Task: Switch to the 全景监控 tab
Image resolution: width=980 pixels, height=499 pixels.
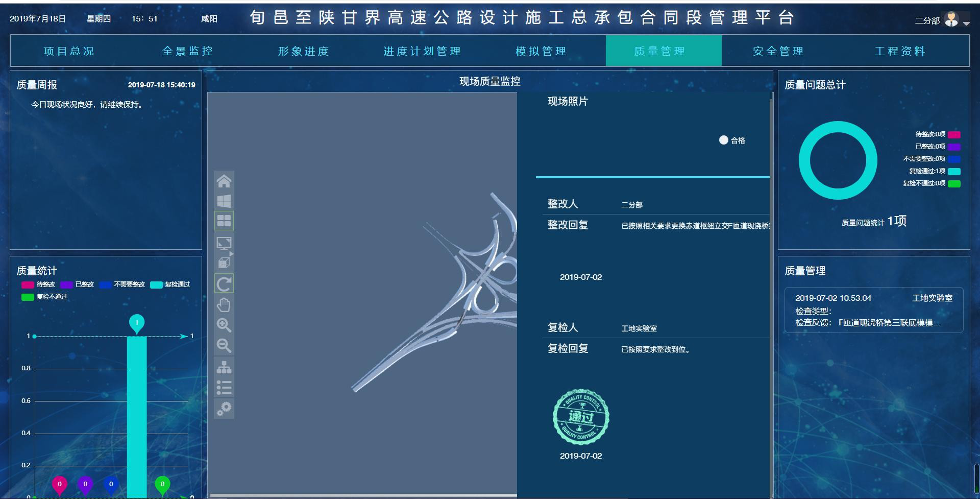Action: tap(188, 51)
